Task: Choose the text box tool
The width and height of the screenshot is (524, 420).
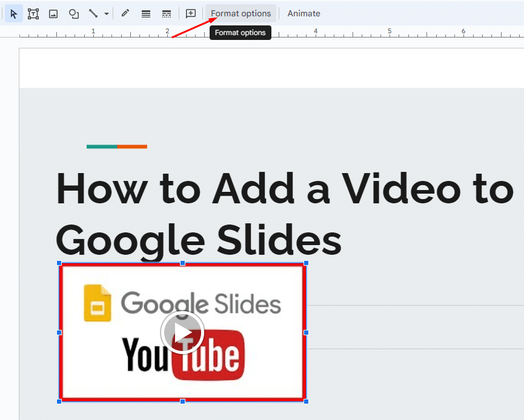Action: pos(33,14)
